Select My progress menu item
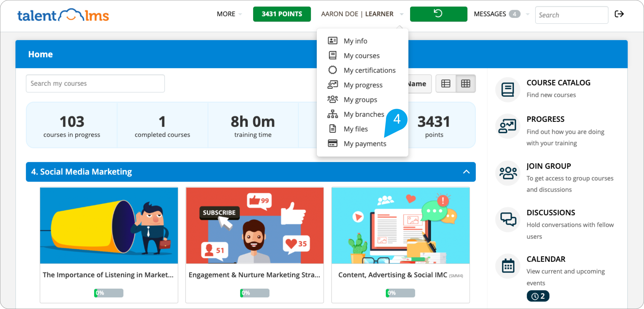The height and width of the screenshot is (309, 644). pyautogui.click(x=363, y=85)
